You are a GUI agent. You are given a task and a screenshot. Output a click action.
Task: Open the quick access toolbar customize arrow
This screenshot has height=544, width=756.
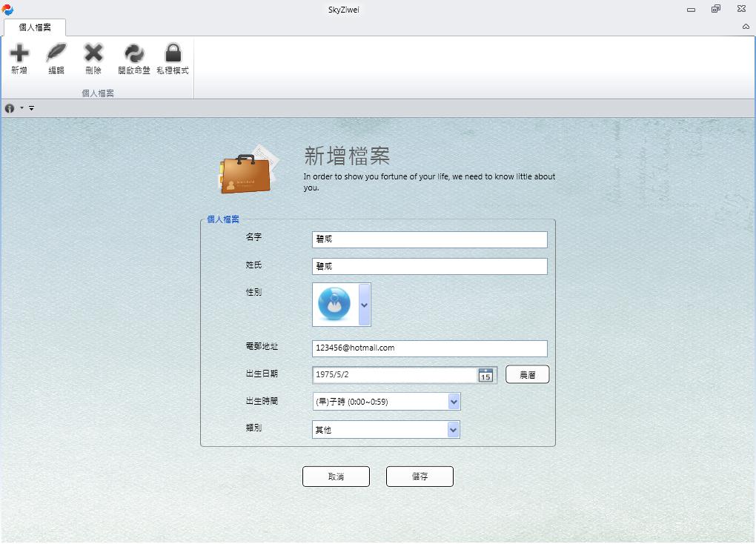point(32,108)
